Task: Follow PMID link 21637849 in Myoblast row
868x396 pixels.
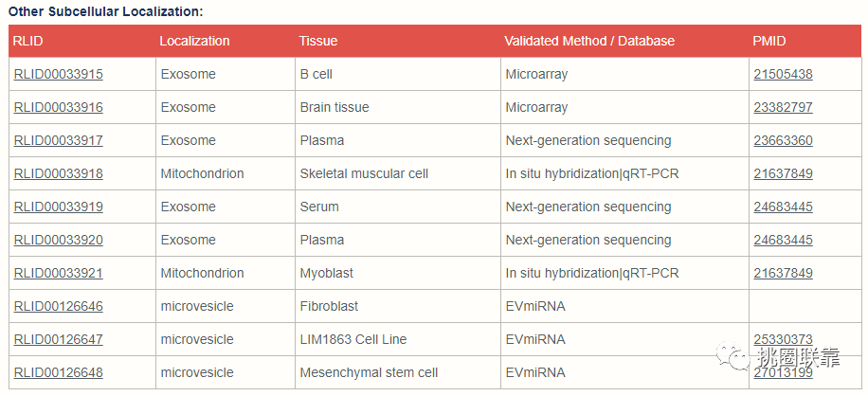Action: click(x=783, y=273)
